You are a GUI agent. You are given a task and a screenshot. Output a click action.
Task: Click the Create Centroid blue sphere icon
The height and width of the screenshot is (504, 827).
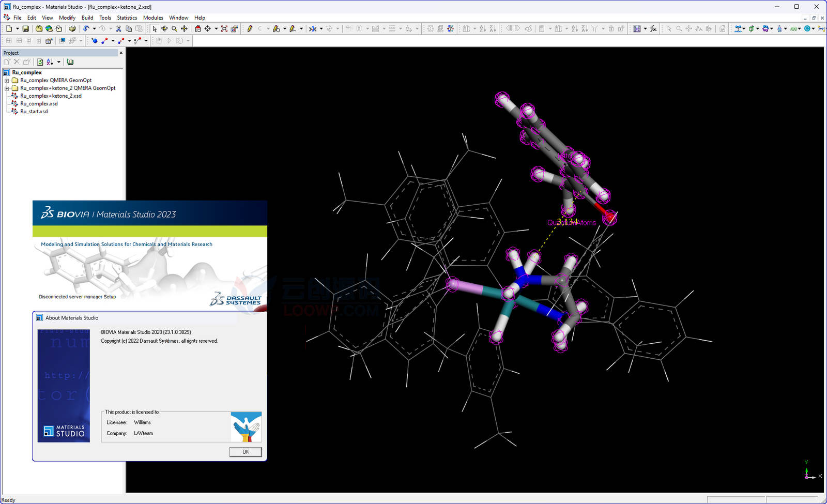[x=95, y=40]
